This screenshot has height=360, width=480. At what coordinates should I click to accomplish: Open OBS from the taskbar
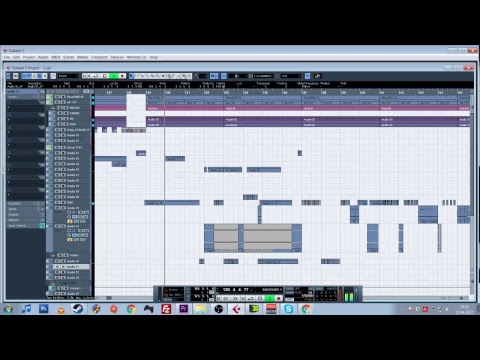click(x=218, y=309)
